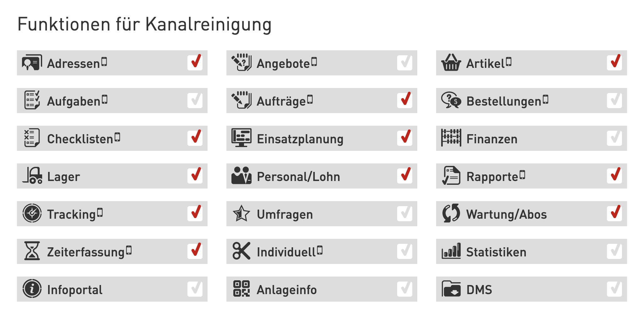Click the Tracking compass icon
644x318 pixels.
(x=32, y=213)
